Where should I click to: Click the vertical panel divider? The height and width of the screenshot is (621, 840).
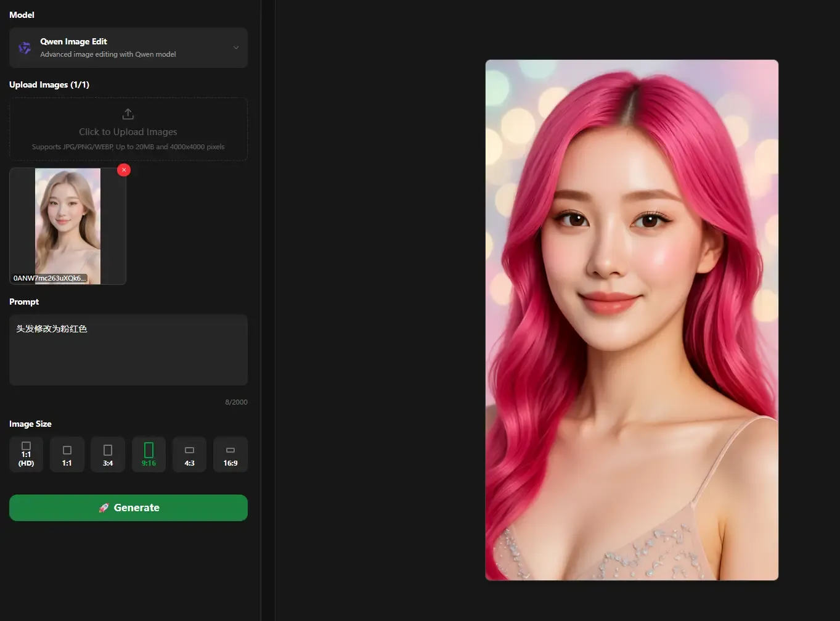point(261,308)
